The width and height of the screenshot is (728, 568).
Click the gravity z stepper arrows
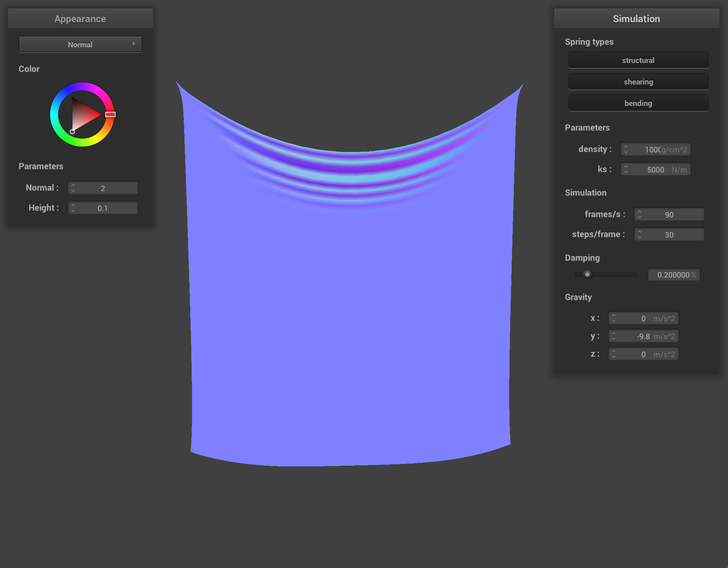point(614,354)
